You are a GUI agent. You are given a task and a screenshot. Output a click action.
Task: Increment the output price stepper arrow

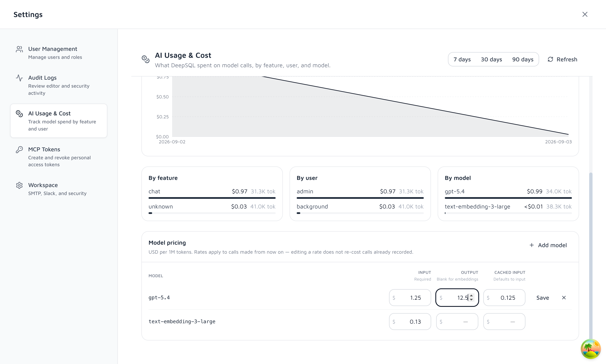point(471,295)
